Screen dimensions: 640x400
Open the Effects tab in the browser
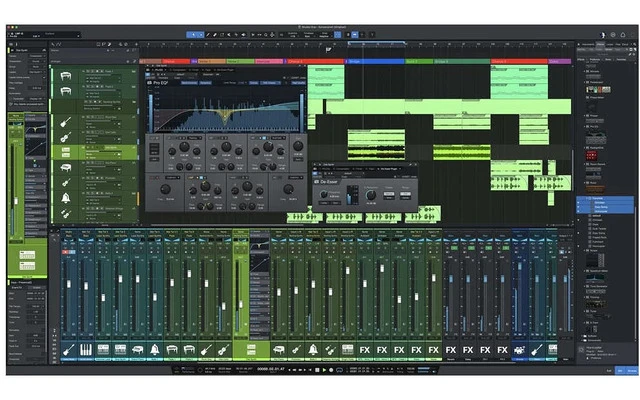coord(600,44)
